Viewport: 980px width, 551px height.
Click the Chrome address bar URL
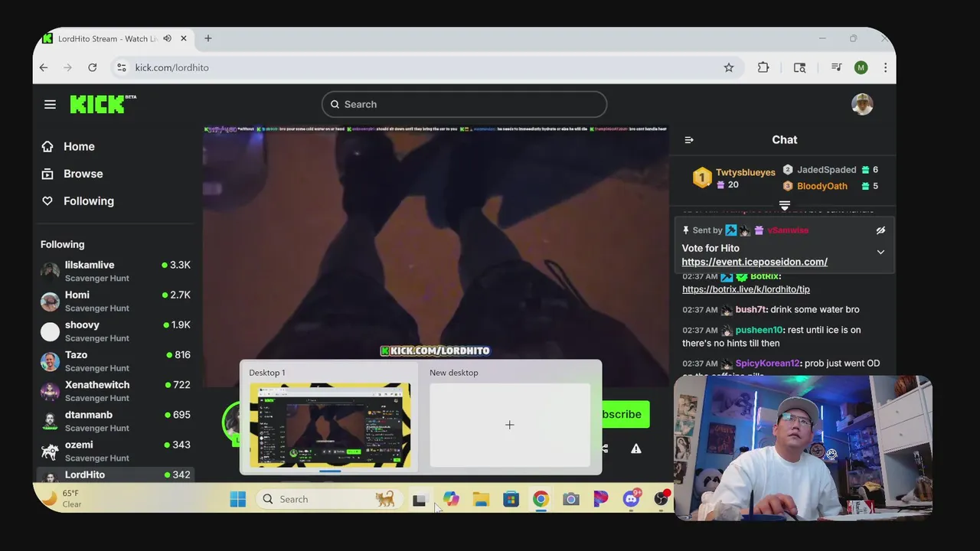pos(171,67)
